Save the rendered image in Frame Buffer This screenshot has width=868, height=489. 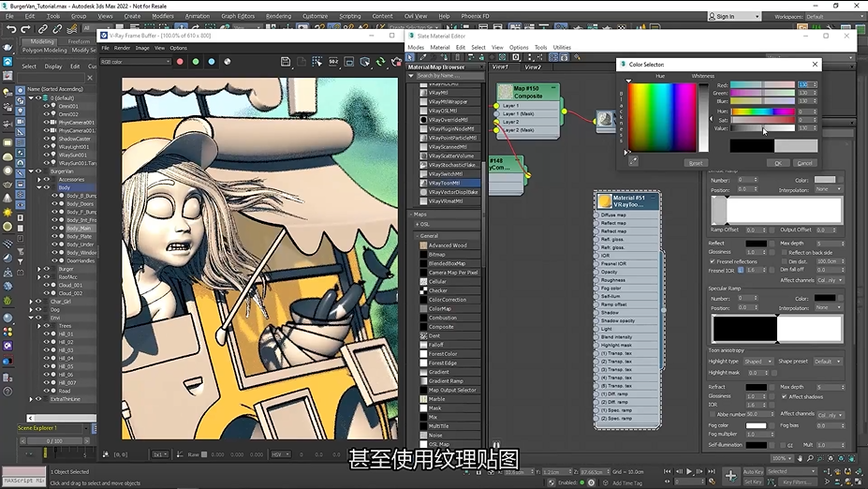click(285, 62)
